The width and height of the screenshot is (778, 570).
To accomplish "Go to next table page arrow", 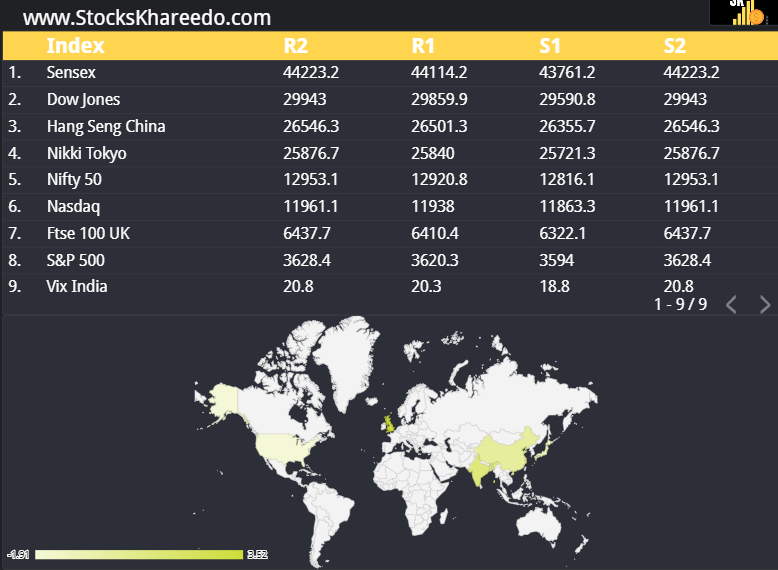I will (765, 304).
